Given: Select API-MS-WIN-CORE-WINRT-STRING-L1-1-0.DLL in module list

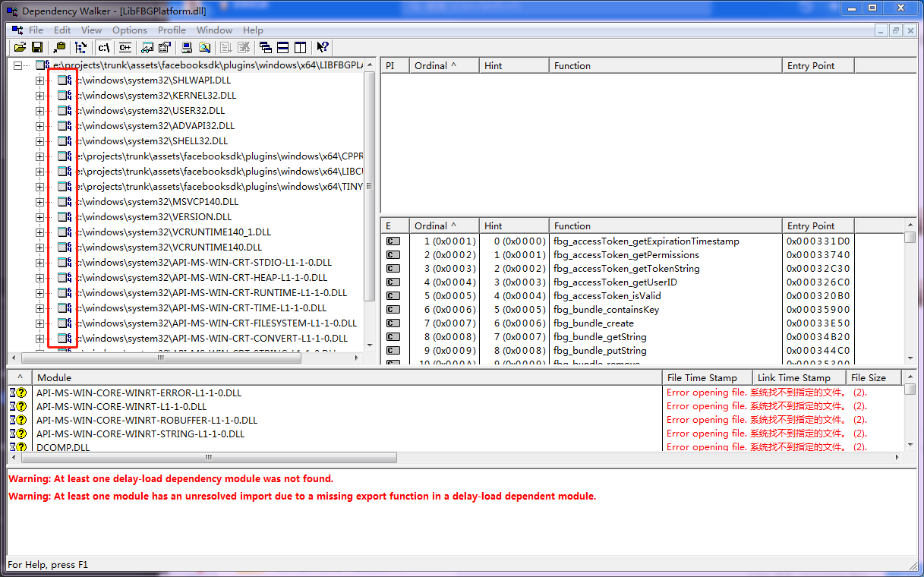Looking at the screenshot, I should (x=140, y=434).
